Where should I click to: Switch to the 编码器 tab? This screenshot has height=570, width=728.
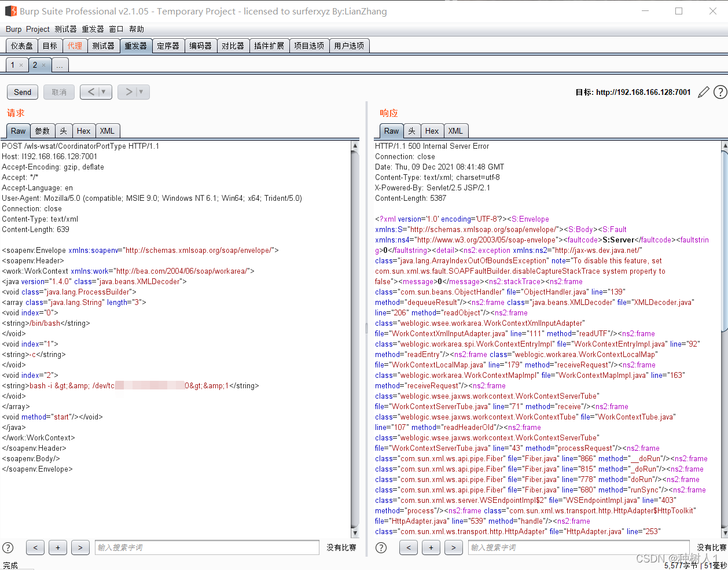click(201, 46)
